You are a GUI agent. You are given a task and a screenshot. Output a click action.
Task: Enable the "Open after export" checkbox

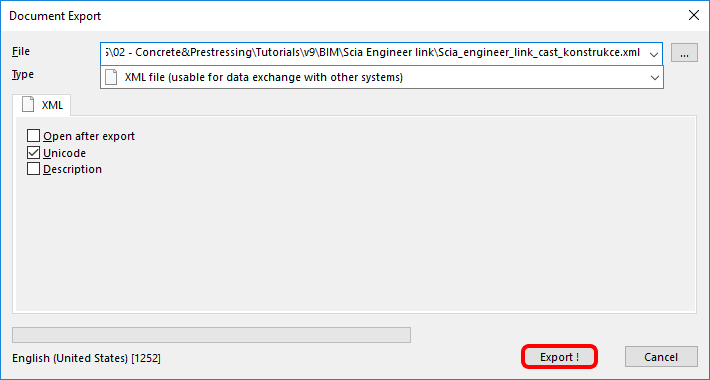(x=33, y=136)
